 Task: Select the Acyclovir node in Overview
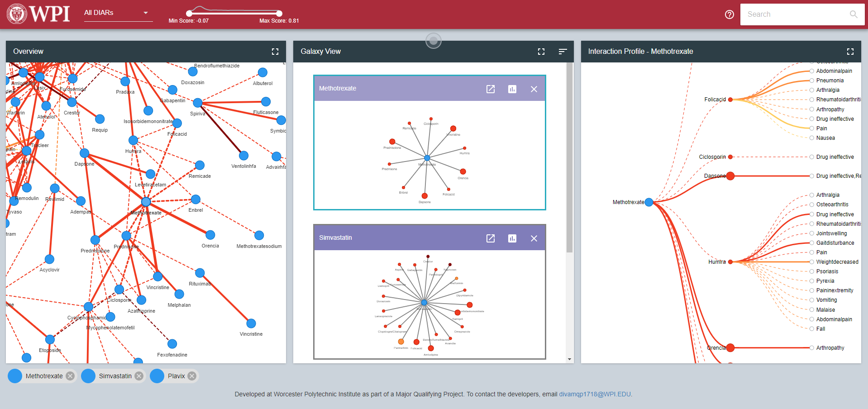[49, 259]
